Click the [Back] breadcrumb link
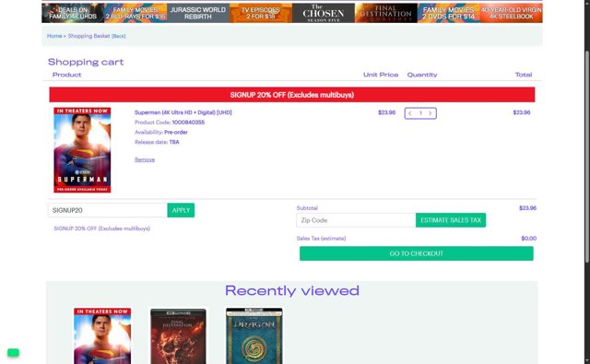This screenshot has width=590, height=364. [x=119, y=36]
